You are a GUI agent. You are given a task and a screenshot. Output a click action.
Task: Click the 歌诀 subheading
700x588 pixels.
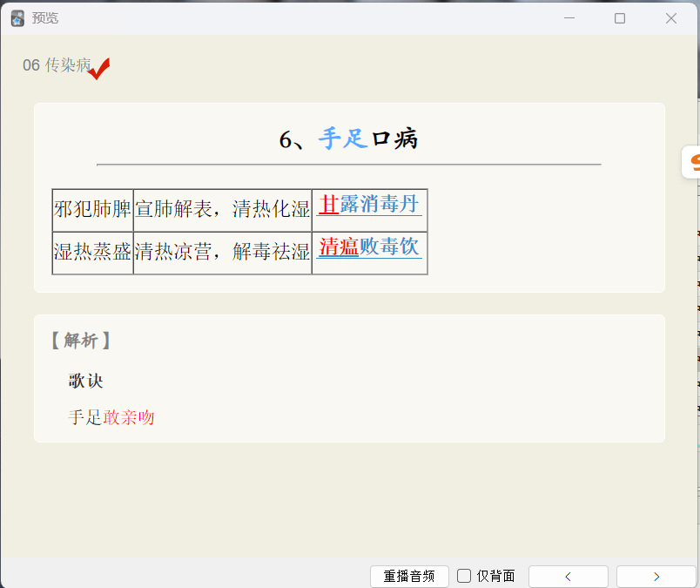tap(85, 382)
